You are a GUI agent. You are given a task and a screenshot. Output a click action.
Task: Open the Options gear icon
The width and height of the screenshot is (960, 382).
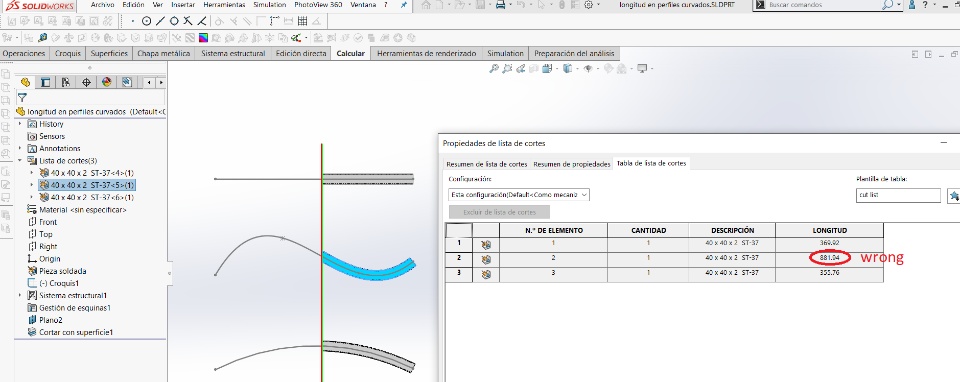click(x=588, y=5)
